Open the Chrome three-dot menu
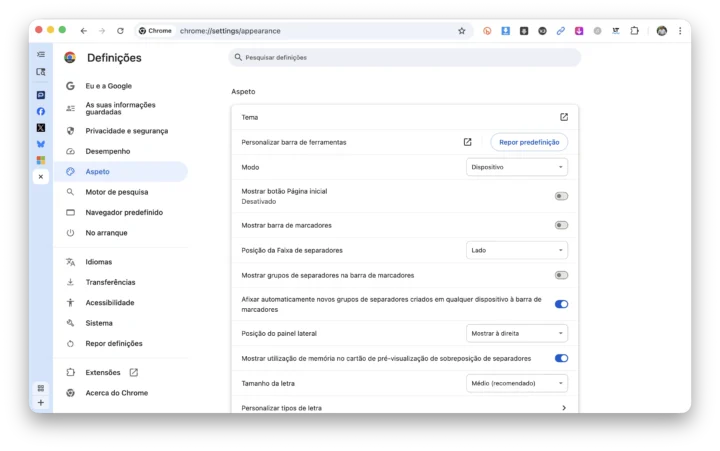 tap(680, 31)
